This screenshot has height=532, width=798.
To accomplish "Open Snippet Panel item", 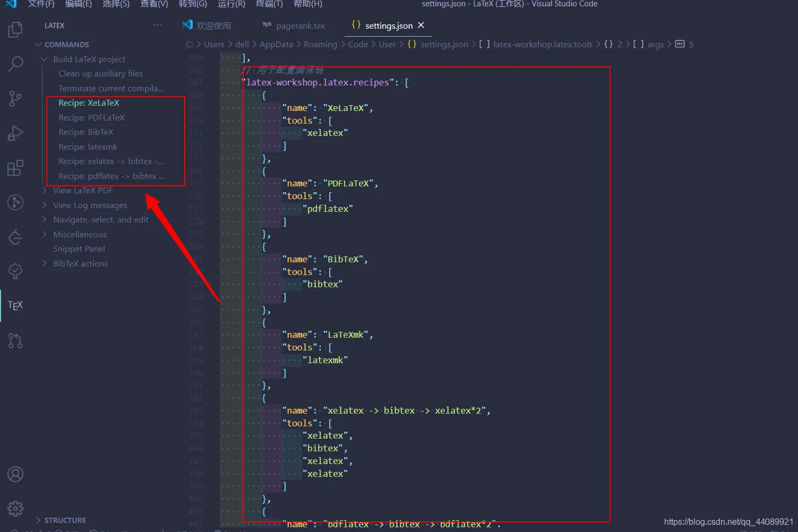I will pos(79,249).
